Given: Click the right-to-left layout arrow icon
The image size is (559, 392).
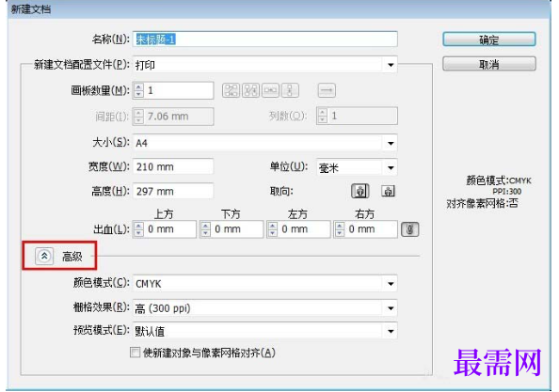Looking at the screenshot, I should coord(327,90).
